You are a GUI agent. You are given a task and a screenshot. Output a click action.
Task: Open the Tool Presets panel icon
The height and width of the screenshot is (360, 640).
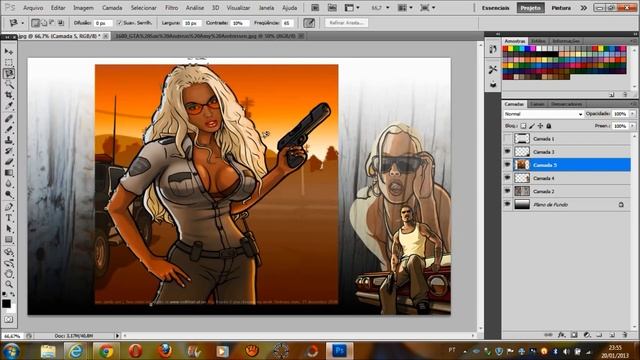coord(493,69)
